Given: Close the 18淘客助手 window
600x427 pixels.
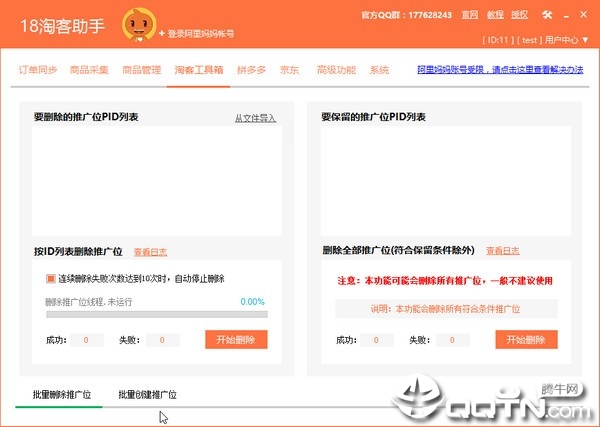Looking at the screenshot, I should [x=584, y=15].
